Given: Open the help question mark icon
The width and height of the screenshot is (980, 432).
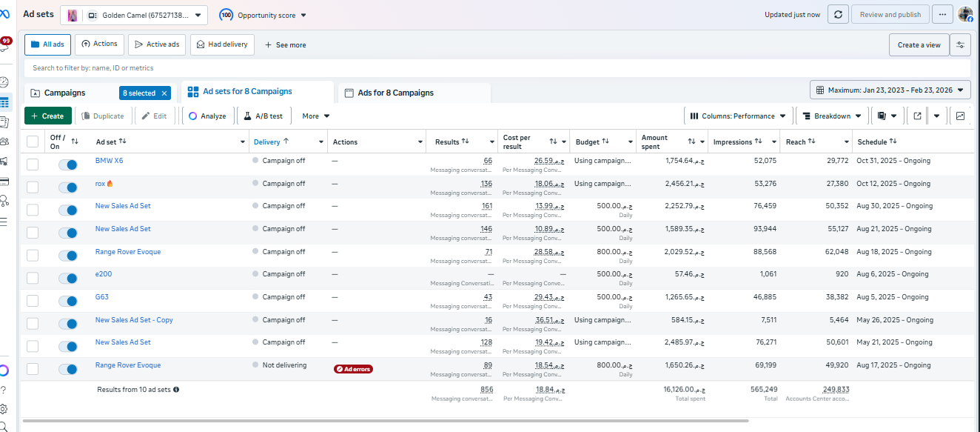Looking at the screenshot, I should pyautogui.click(x=4, y=390).
